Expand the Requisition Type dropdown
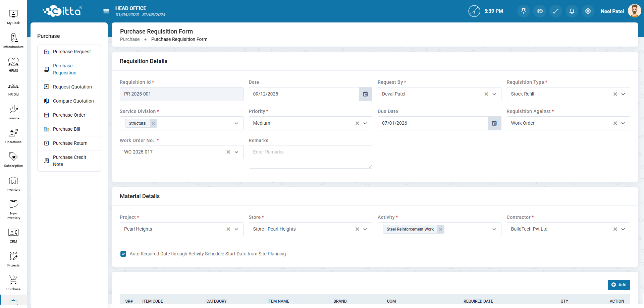The height and width of the screenshot is (308, 644). click(x=623, y=94)
